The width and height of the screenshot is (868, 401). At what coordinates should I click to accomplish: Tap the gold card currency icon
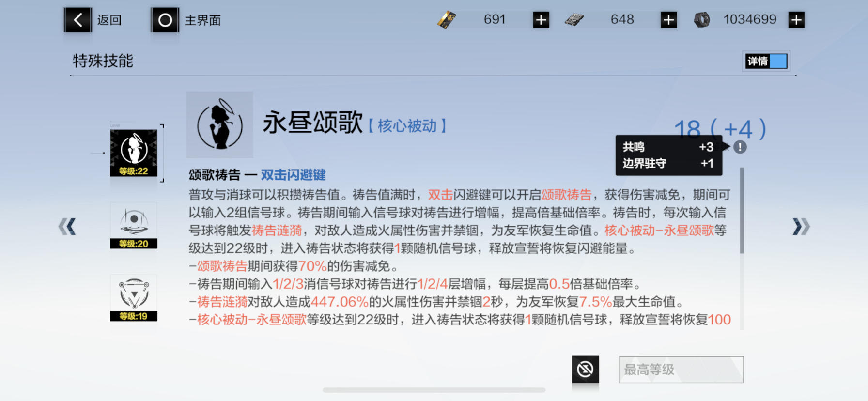click(x=447, y=20)
